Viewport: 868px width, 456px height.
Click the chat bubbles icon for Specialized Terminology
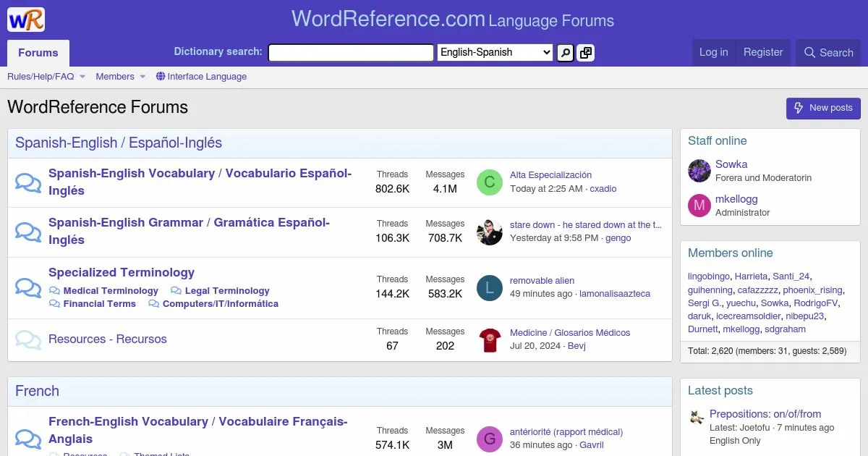[x=28, y=287]
